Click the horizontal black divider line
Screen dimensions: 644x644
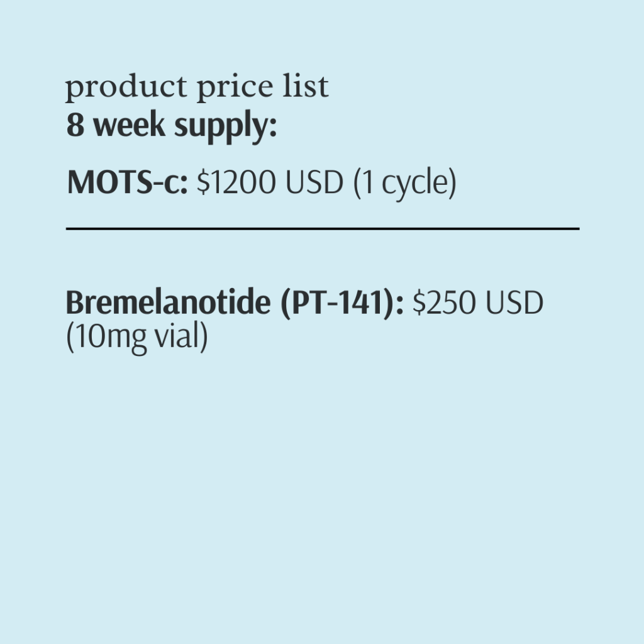click(323, 228)
